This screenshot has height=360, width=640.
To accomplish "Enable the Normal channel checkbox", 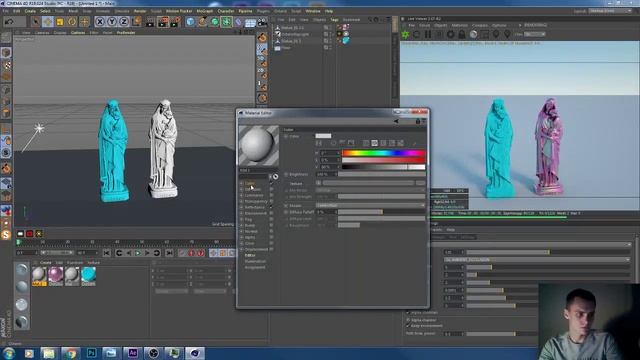I will 271,231.
